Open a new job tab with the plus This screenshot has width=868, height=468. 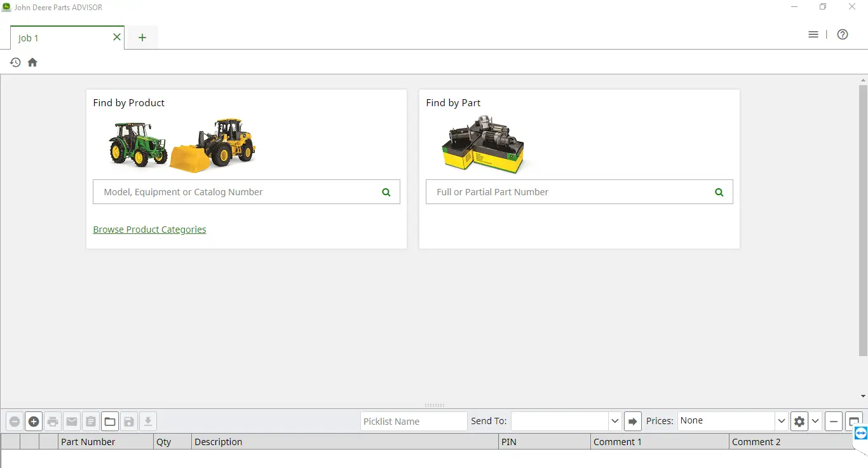click(x=142, y=38)
